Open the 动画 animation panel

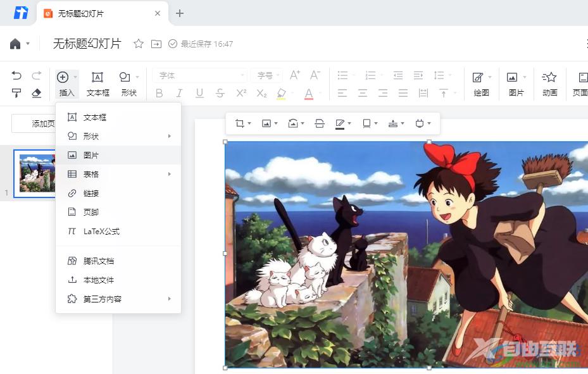click(550, 84)
